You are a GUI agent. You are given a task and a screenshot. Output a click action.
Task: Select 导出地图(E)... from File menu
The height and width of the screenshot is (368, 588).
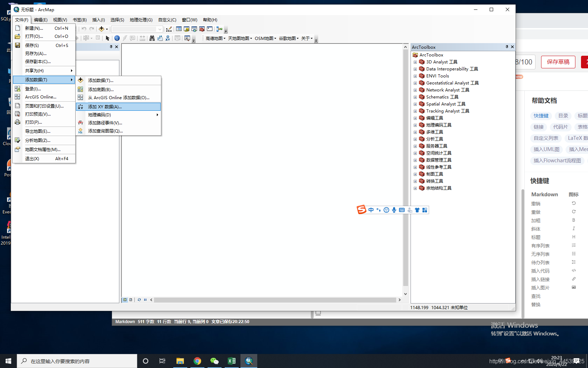(x=44, y=131)
